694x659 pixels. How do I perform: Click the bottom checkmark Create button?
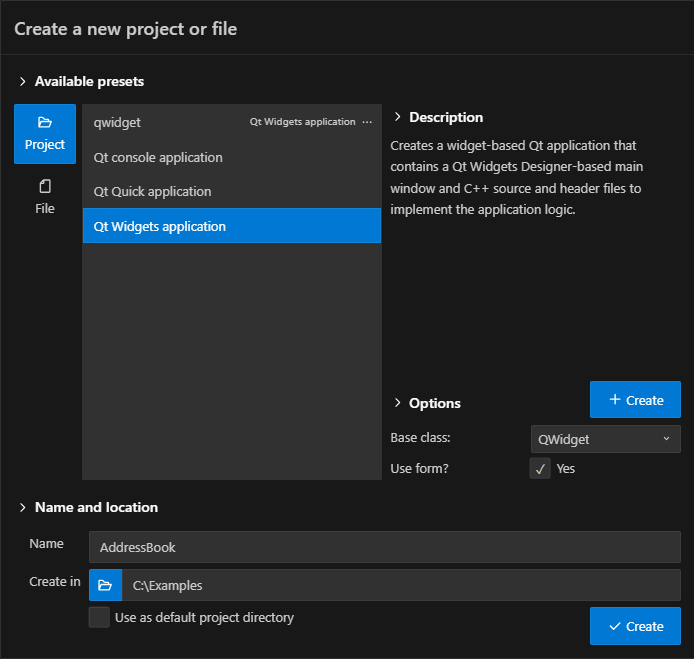coord(635,626)
